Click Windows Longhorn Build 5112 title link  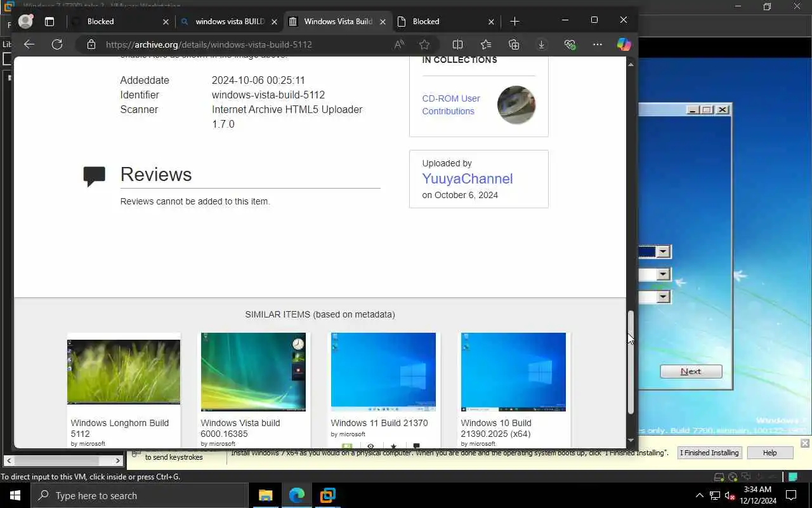coord(120,429)
